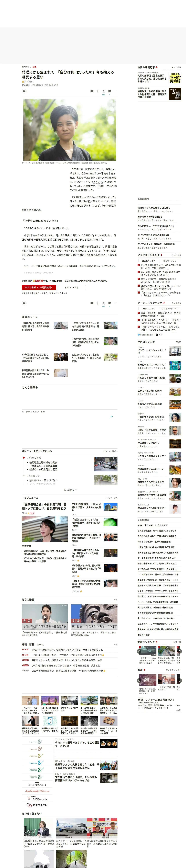Click the mail icon below the login button
Image resolution: width=186 pixels, height=868 pixels.
click(92, 303)
